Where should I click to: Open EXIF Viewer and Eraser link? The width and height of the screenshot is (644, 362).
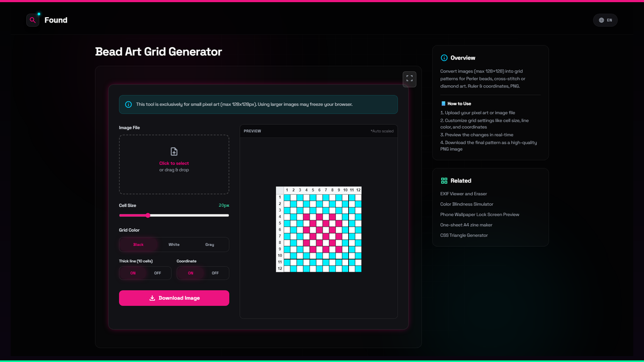[x=464, y=194]
